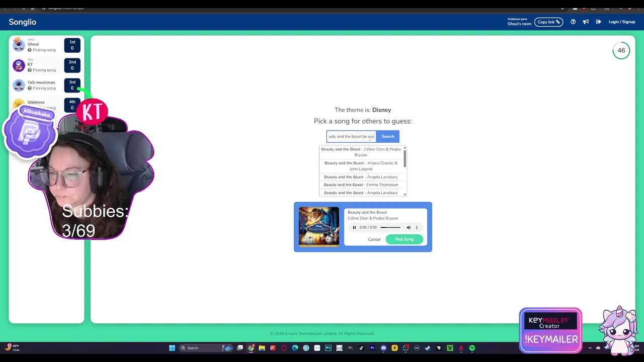
Task: Select Beauty and the Beast by Ariana Grande
Action: (x=361, y=166)
